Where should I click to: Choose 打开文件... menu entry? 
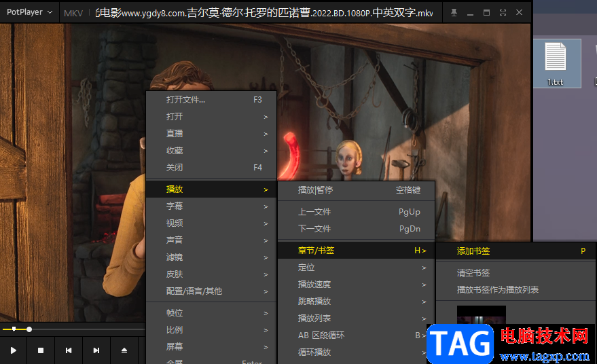pos(211,100)
